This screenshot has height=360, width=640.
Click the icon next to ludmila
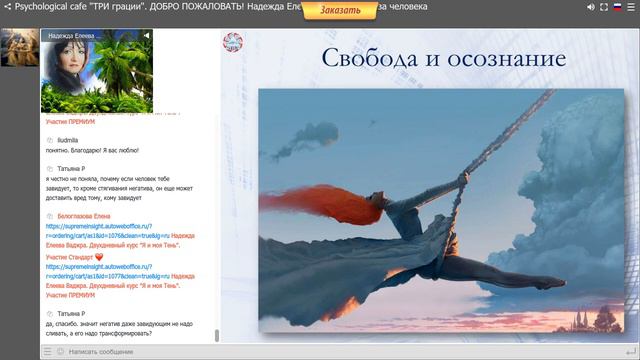(50, 140)
